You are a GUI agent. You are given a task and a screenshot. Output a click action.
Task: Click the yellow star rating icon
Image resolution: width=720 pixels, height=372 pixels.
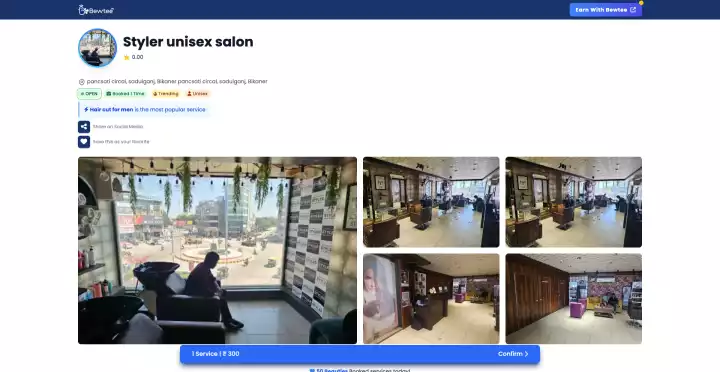127,57
